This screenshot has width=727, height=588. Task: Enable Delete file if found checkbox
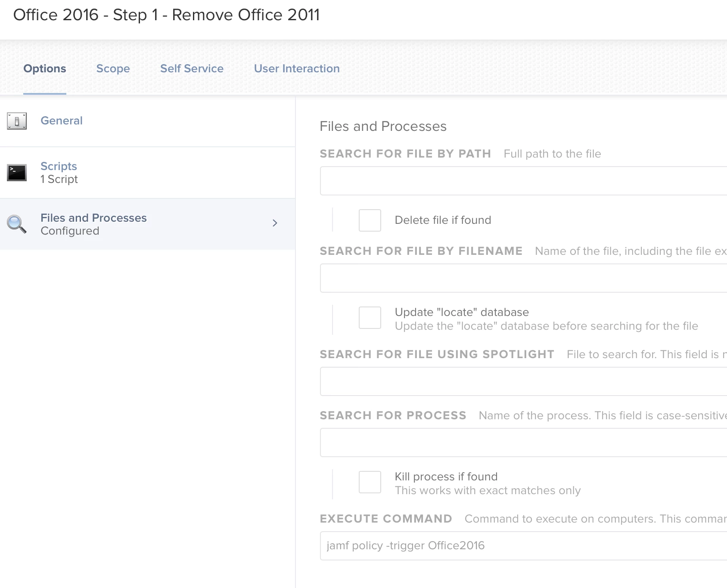click(370, 220)
